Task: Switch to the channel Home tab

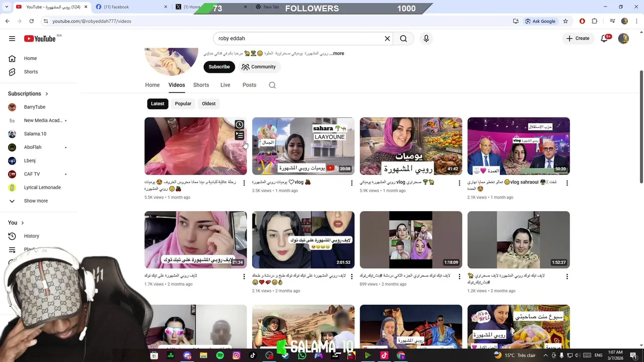Action: click(152, 85)
